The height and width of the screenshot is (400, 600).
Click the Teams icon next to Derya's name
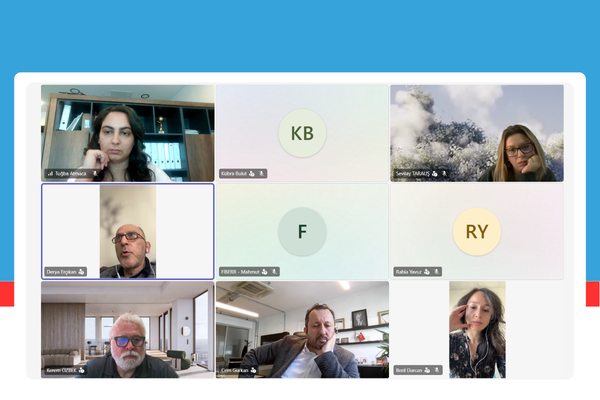coord(81,272)
